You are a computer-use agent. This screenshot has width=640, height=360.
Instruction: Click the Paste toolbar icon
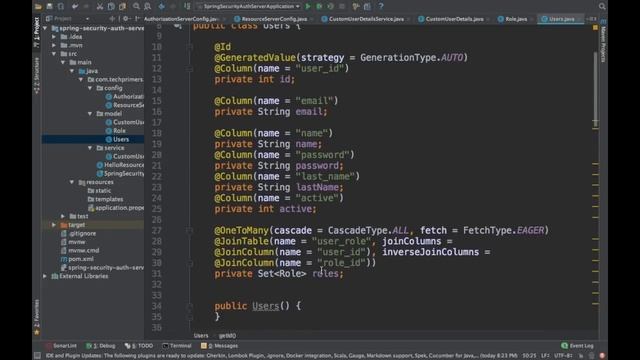122,6
